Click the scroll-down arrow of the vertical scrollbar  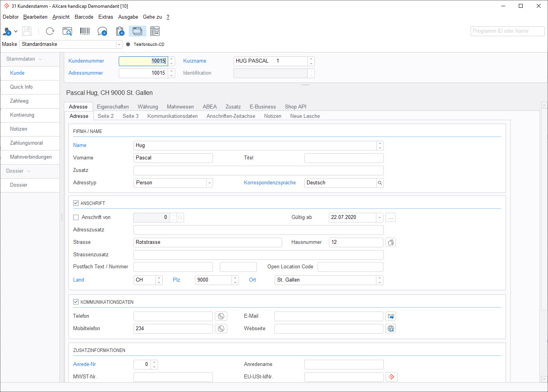544,379
